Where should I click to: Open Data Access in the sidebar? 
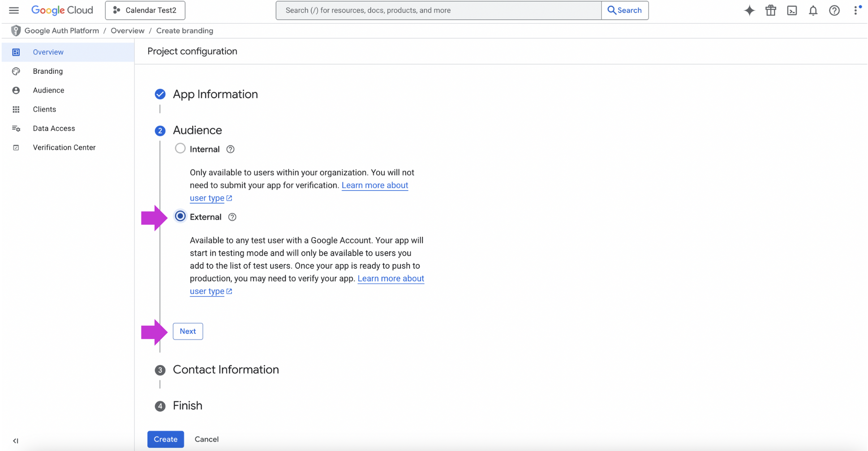(x=68, y=128)
